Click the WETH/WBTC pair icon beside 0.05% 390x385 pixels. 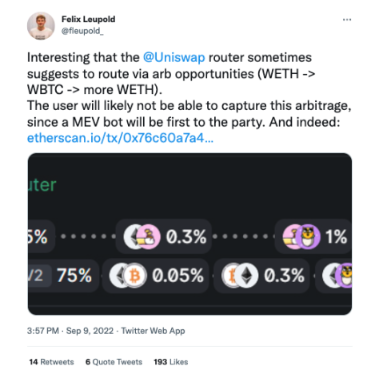point(128,275)
